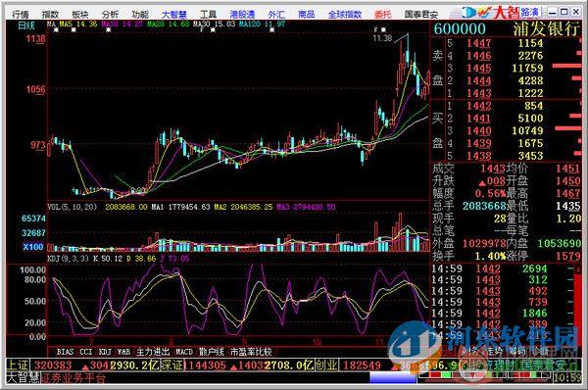This screenshot has width=588, height=390.
Task: Click the 日线 period label
Action: pyautogui.click(x=26, y=25)
